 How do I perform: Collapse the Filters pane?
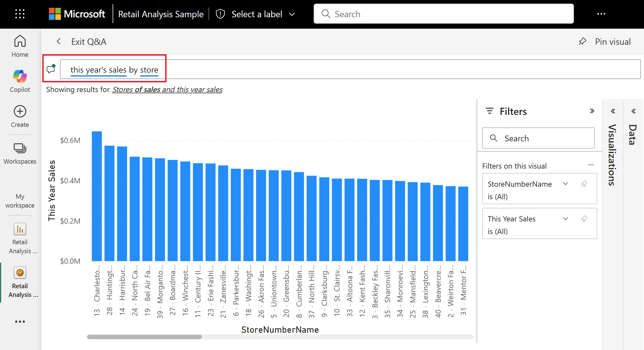[592, 111]
